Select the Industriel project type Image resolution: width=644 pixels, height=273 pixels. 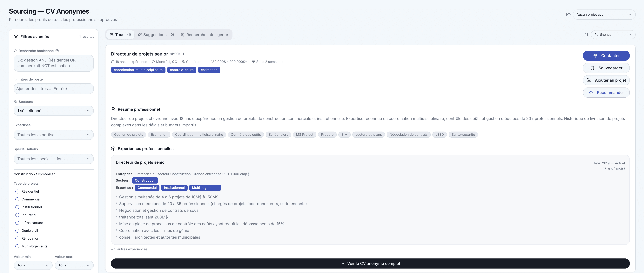click(17, 215)
